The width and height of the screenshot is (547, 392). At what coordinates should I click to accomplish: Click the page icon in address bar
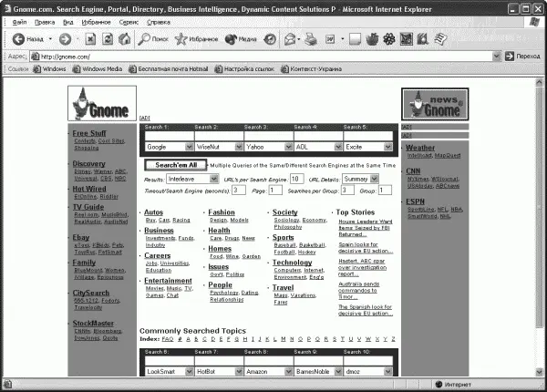tap(35, 57)
